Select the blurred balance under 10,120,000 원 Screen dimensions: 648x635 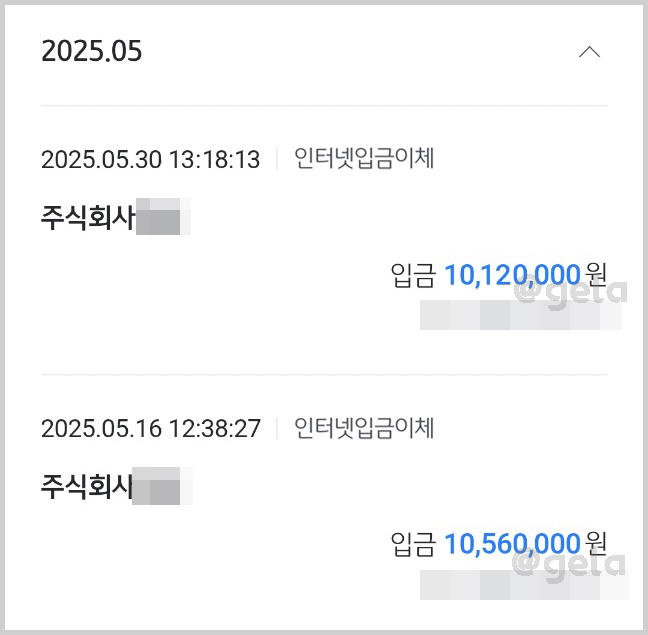tap(521, 315)
